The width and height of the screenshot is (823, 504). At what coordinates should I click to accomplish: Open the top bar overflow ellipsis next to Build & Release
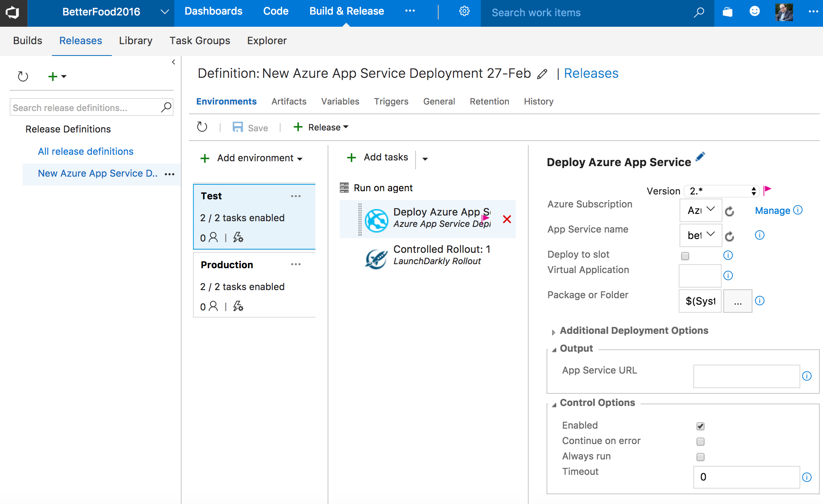pyautogui.click(x=410, y=11)
